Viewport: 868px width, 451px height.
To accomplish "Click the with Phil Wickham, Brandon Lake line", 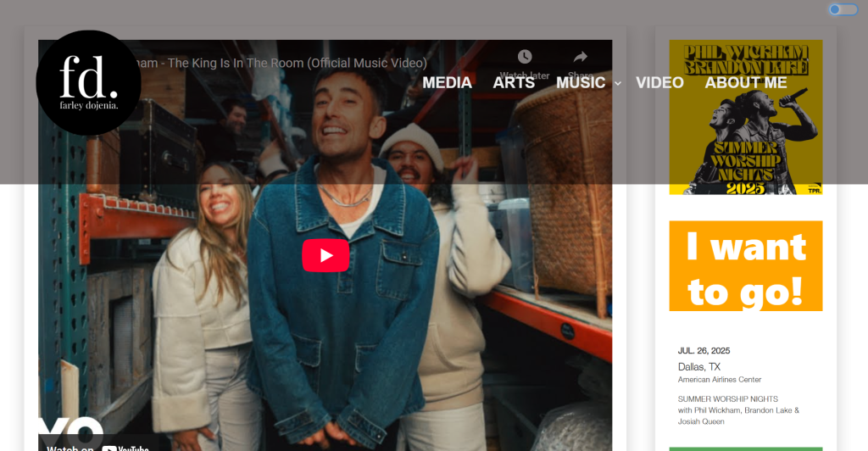I will [738, 410].
